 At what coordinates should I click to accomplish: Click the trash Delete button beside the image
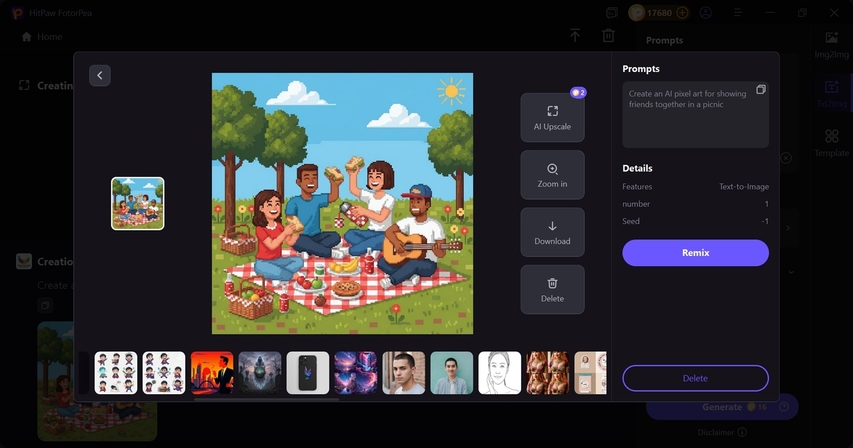552,290
